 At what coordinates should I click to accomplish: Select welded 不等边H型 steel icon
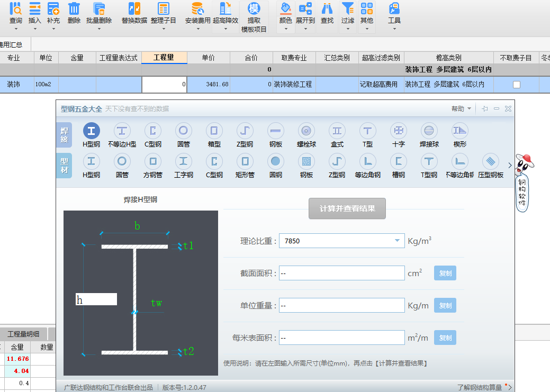point(122,131)
